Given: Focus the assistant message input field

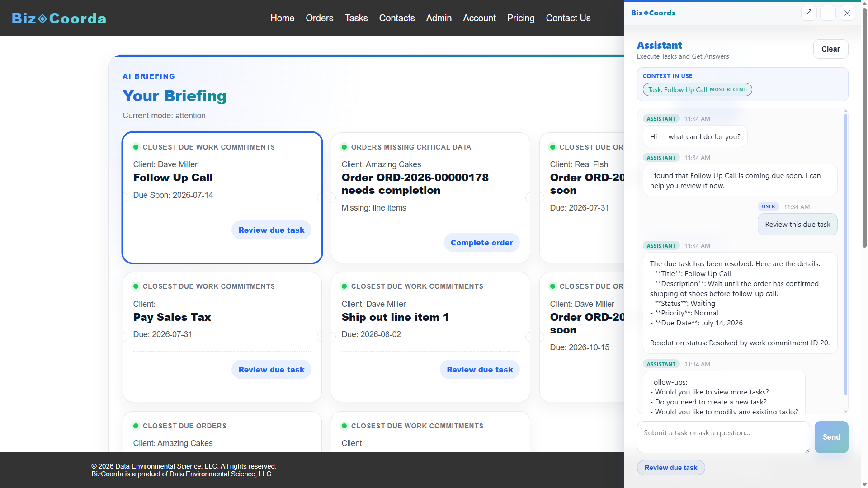Looking at the screenshot, I should [x=723, y=437].
